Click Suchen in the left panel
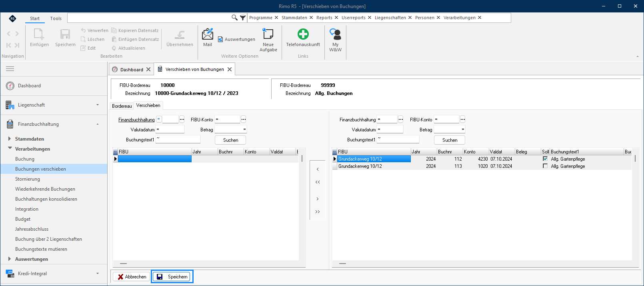644x286 pixels. (x=230, y=140)
